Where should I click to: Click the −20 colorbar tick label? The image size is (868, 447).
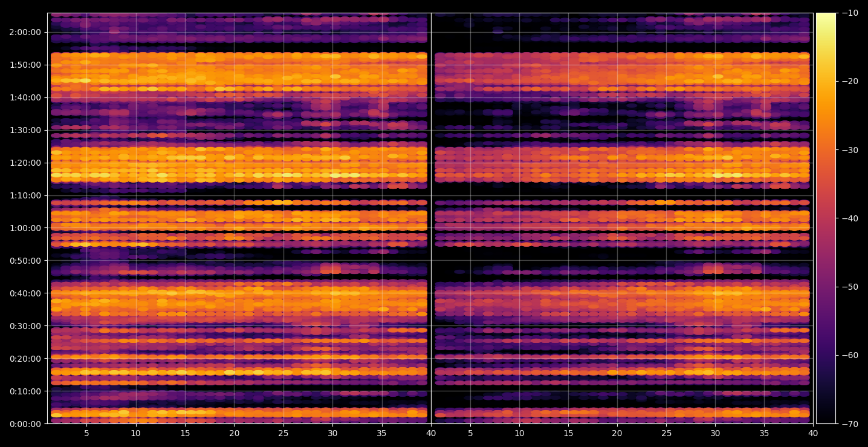[849, 82]
